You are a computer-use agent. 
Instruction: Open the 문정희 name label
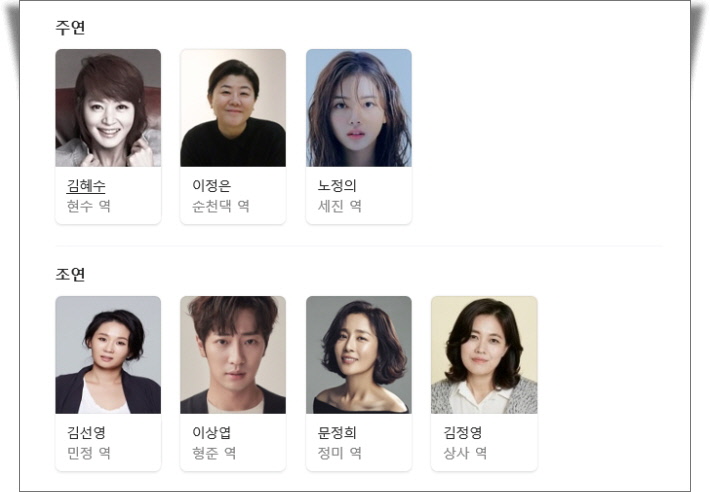(337, 433)
